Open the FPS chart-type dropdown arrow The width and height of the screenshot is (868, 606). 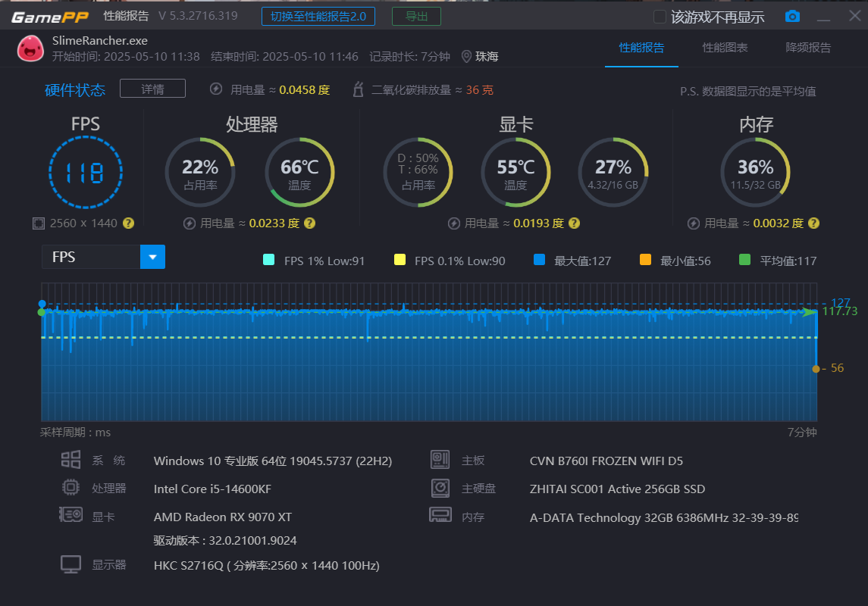coord(153,257)
